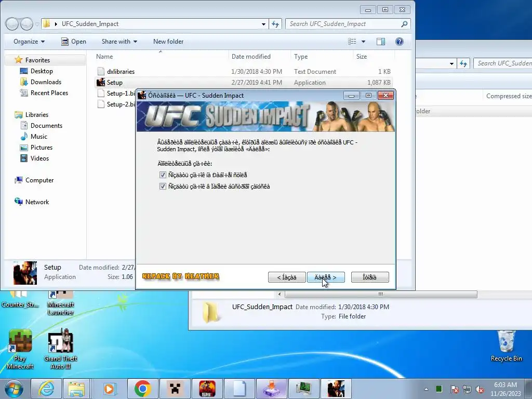Viewport: 532px width, 399px height.
Task: Click New folder in toolbar
Action: pos(168,42)
